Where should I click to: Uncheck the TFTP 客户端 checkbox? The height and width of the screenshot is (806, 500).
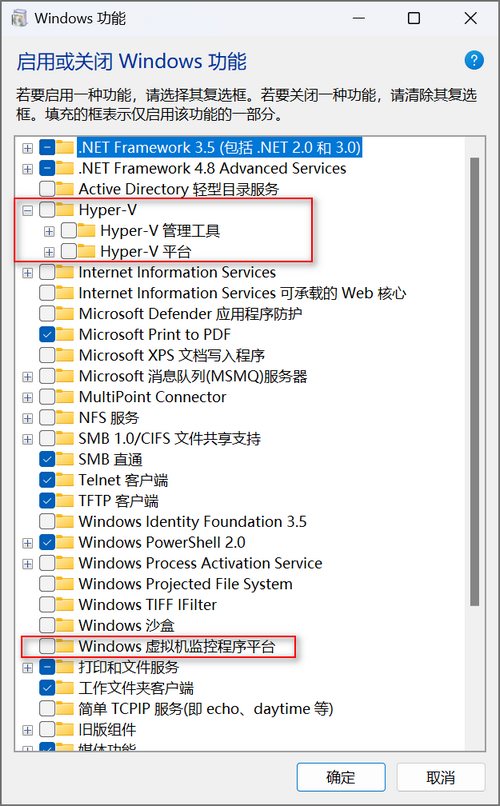tap(47, 501)
